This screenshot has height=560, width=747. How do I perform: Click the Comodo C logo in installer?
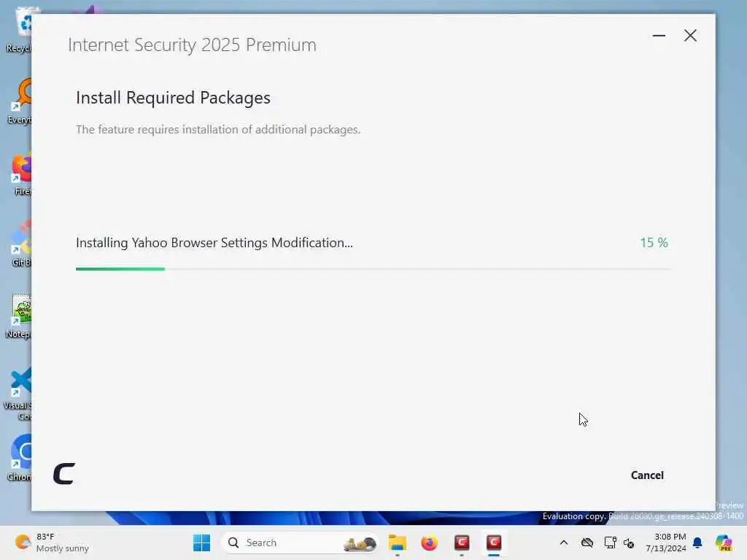pyautogui.click(x=64, y=473)
